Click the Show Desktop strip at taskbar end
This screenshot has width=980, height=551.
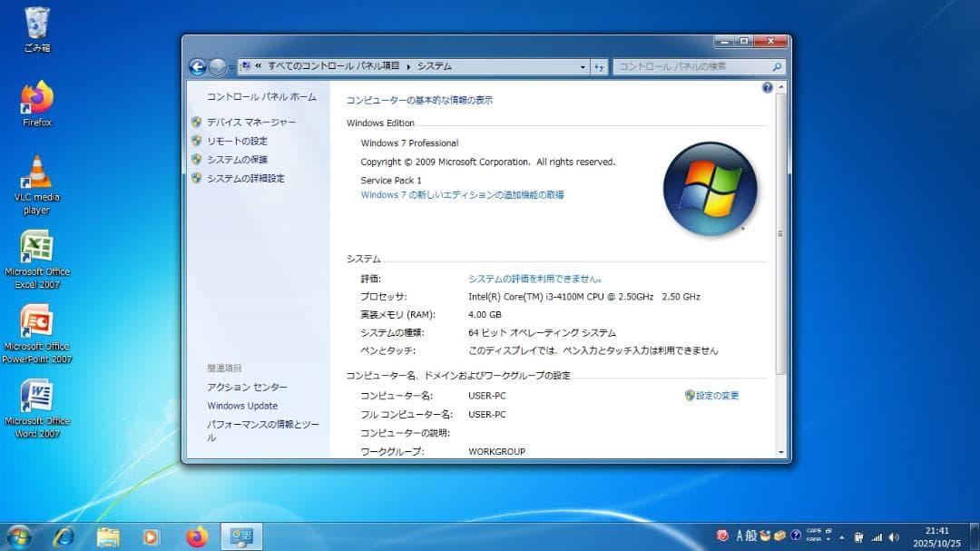[x=975, y=536]
